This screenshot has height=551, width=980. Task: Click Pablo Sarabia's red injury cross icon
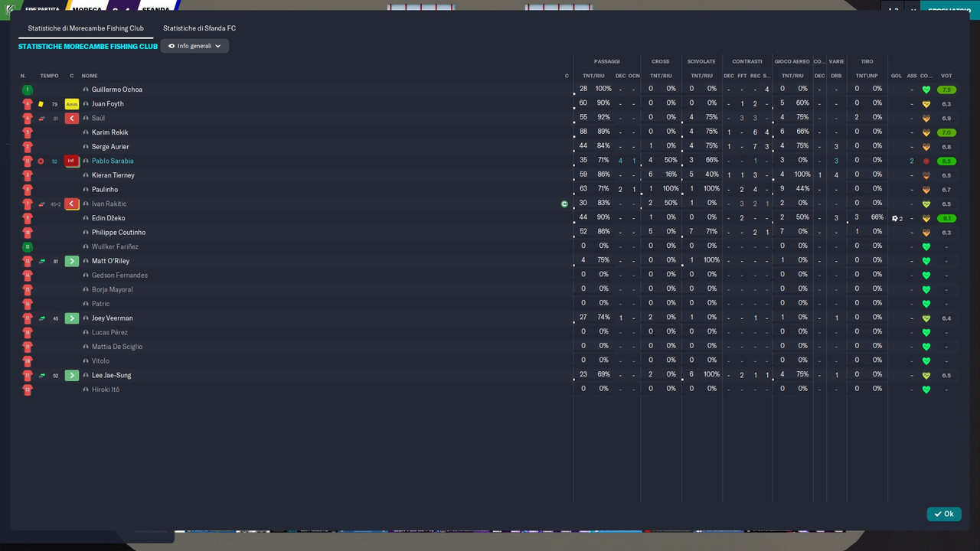point(41,161)
